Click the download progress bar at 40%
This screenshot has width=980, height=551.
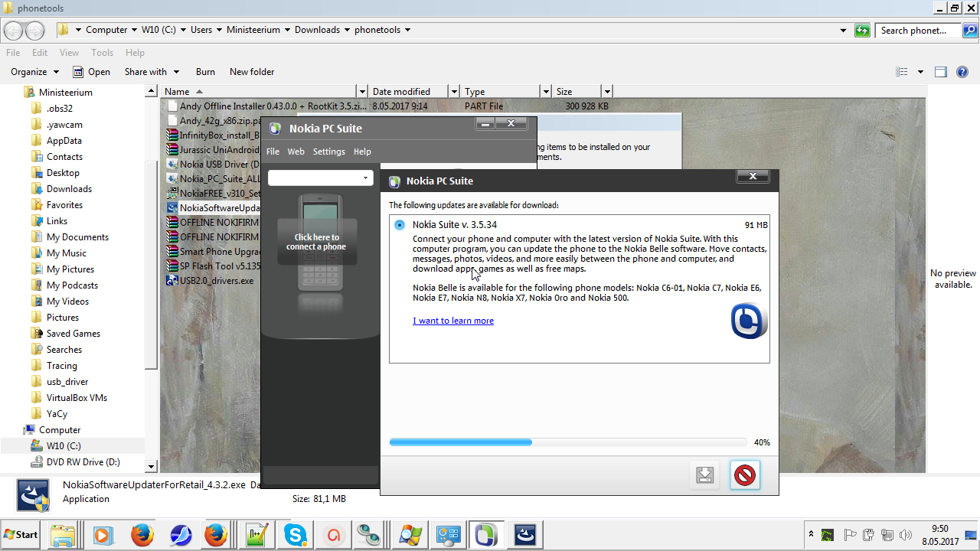pos(567,442)
